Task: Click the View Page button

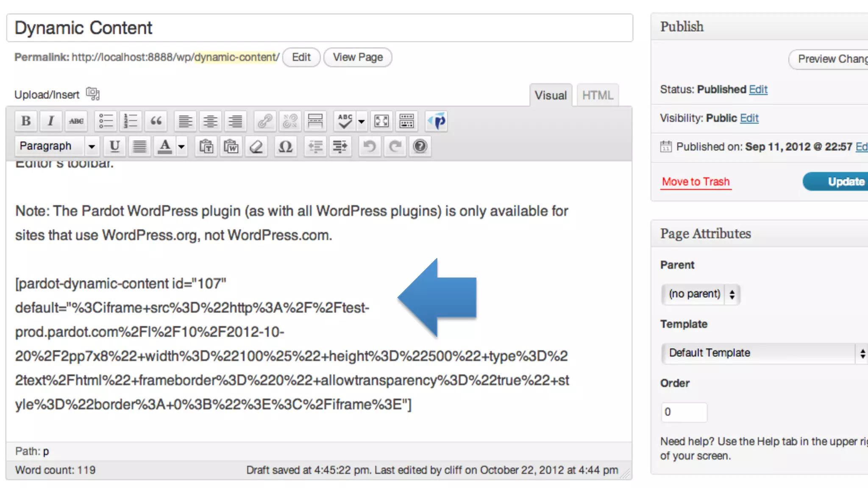Action: coord(357,57)
